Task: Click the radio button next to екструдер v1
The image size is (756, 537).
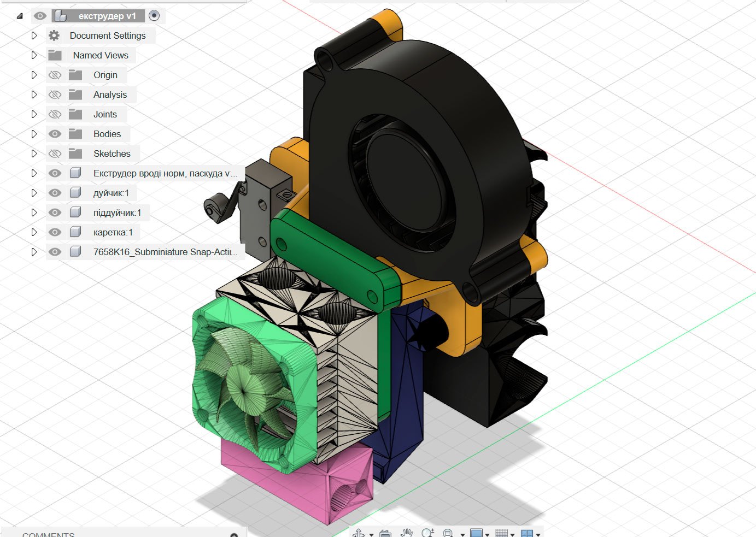Action: click(154, 15)
